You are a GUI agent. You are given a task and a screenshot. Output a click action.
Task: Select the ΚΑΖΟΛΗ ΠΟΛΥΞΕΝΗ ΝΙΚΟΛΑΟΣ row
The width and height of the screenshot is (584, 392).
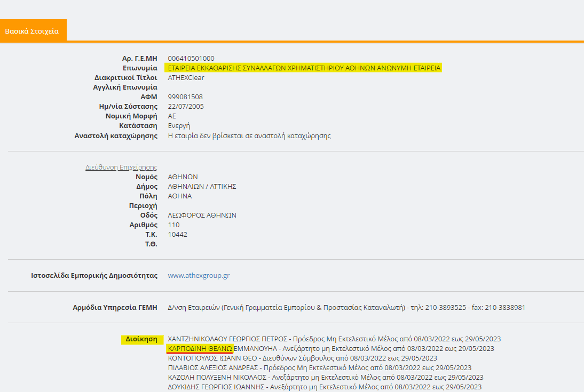(326, 378)
